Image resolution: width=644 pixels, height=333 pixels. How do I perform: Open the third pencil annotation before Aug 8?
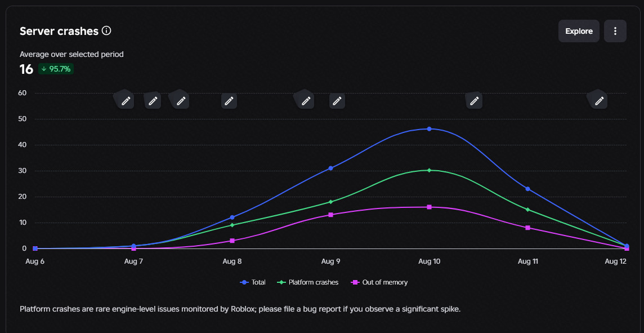(181, 101)
